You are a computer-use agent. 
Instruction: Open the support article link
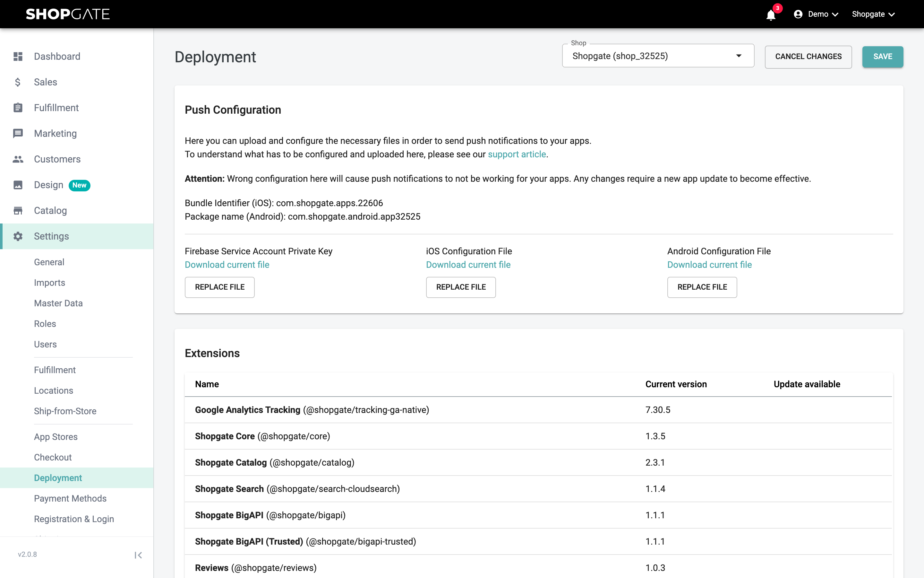point(517,154)
